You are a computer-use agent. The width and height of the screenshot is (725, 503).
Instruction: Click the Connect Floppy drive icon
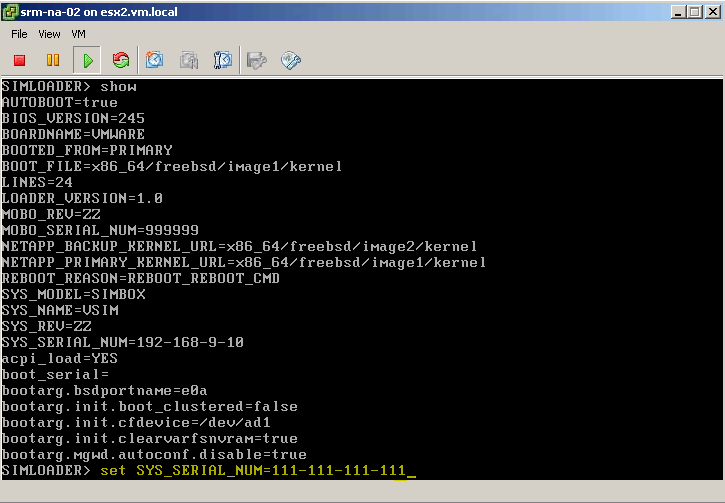click(x=257, y=60)
